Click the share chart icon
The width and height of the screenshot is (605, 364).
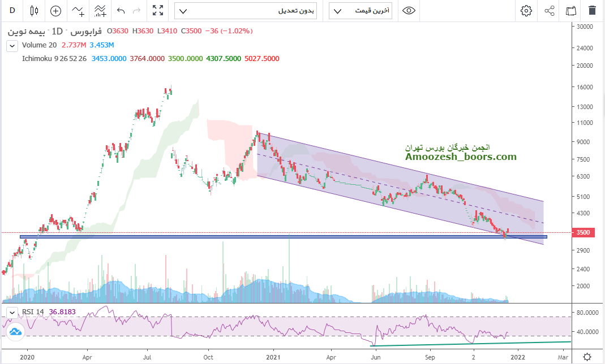coord(549,10)
